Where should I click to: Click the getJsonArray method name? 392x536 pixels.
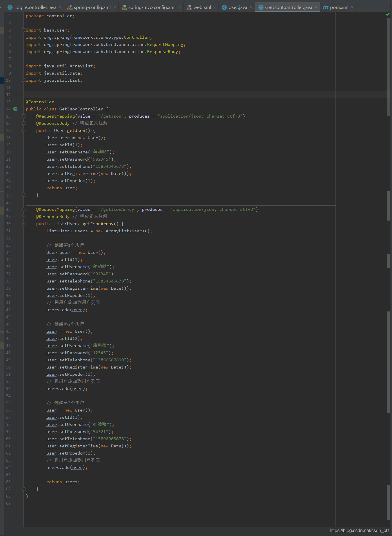[98, 224]
